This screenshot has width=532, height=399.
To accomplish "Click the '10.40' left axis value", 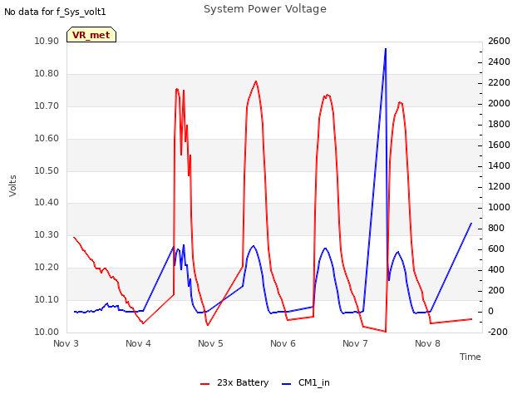I will 47,203.
